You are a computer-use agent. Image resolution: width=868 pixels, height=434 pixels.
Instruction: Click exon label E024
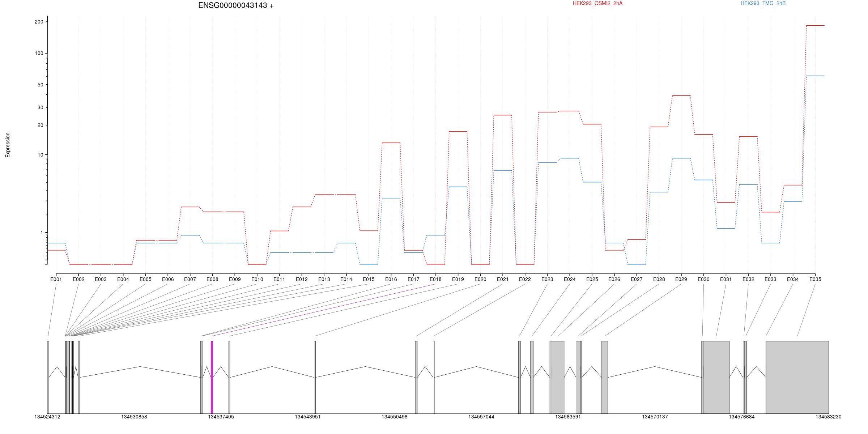(x=570, y=279)
